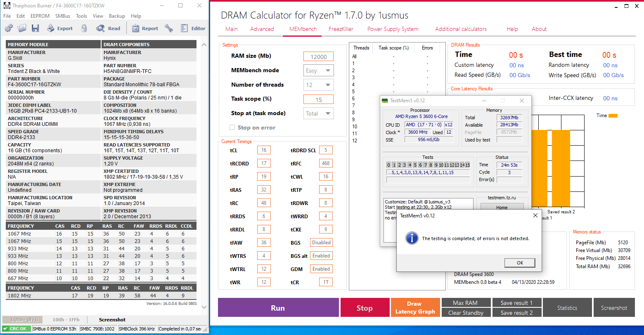Click the Max RAM button
644x335 pixels.
click(x=466, y=303)
